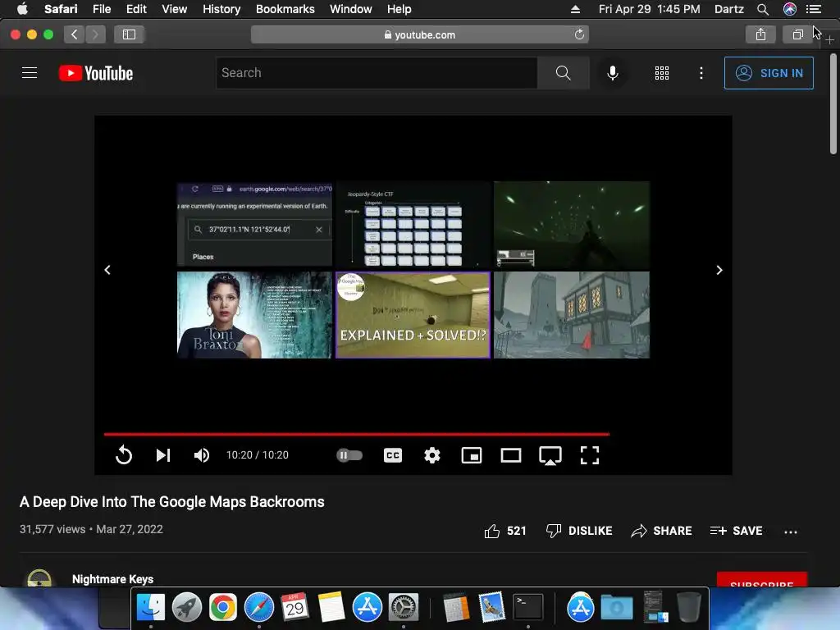Click the SHARE button
The image size is (840, 630).
coord(661,531)
